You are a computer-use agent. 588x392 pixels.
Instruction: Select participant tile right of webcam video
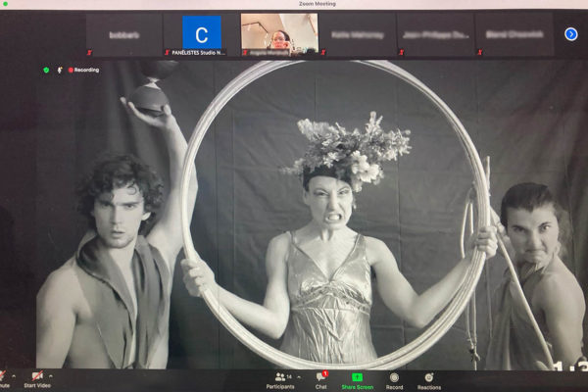[356, 34]
